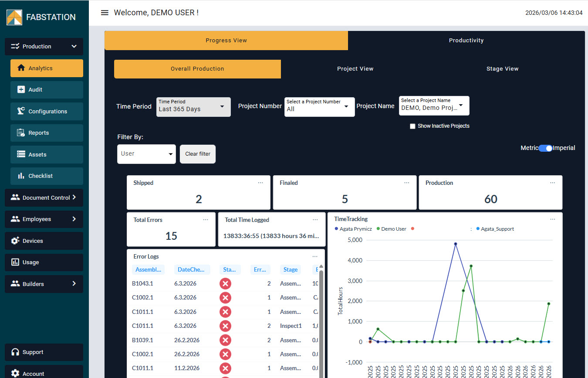Open the Time Period dropdown
This screenshot has width=588, height=378.
click(193, 107)
